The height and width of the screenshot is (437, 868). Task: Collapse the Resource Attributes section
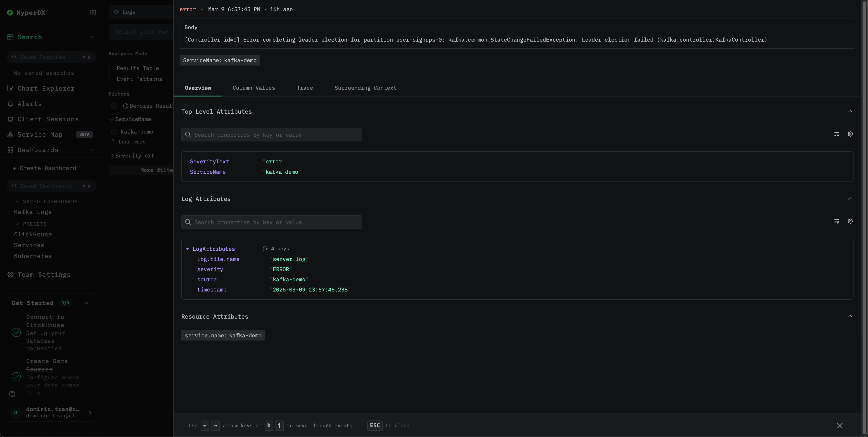(850, 316)
